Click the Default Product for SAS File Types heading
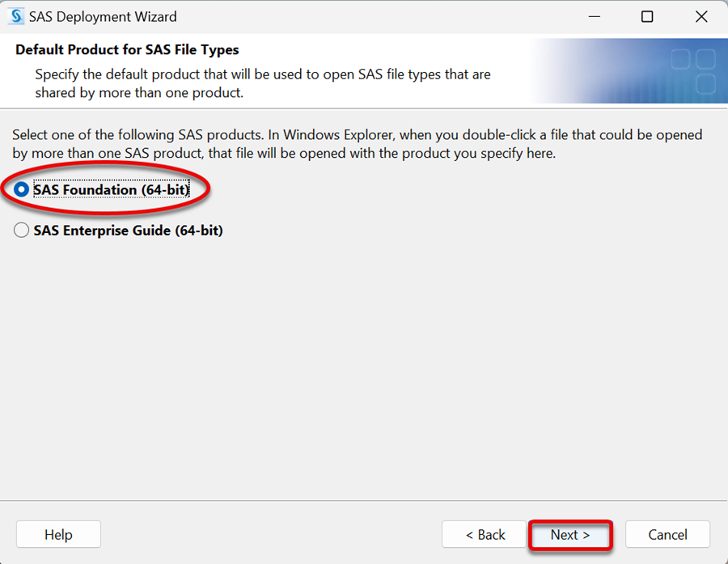Screen dimensions: 728x564 point(127,49)
